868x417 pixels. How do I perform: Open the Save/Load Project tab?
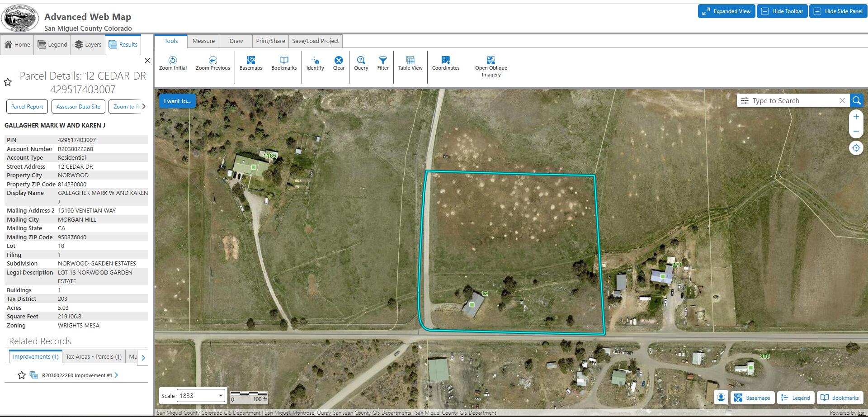point(315,41)
